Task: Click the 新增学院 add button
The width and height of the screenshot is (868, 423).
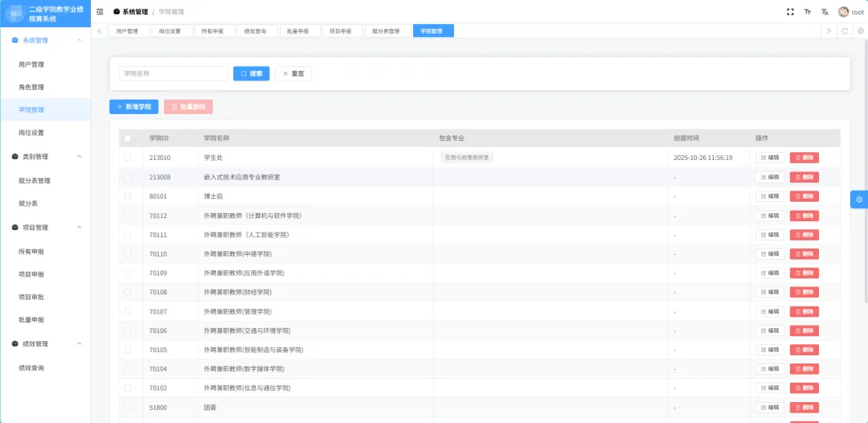Action: pos(134,107)
